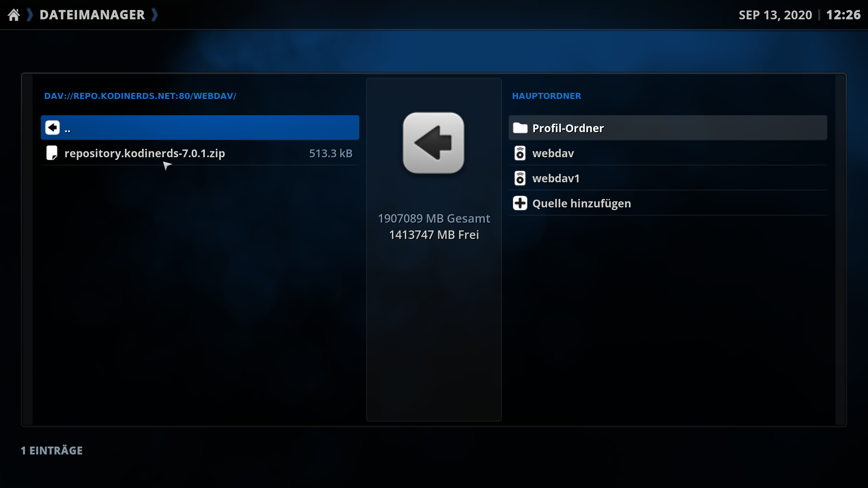Click the 1413747 MB Frei text
868x488 pixels.
coord(434,235)
